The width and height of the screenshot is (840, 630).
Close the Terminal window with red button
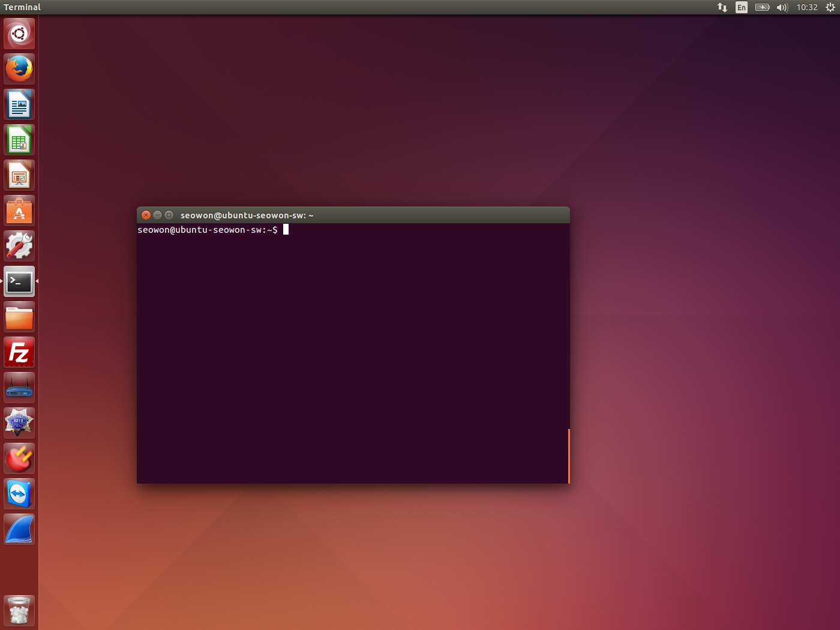pyautogui.click(x=146, y=215)
